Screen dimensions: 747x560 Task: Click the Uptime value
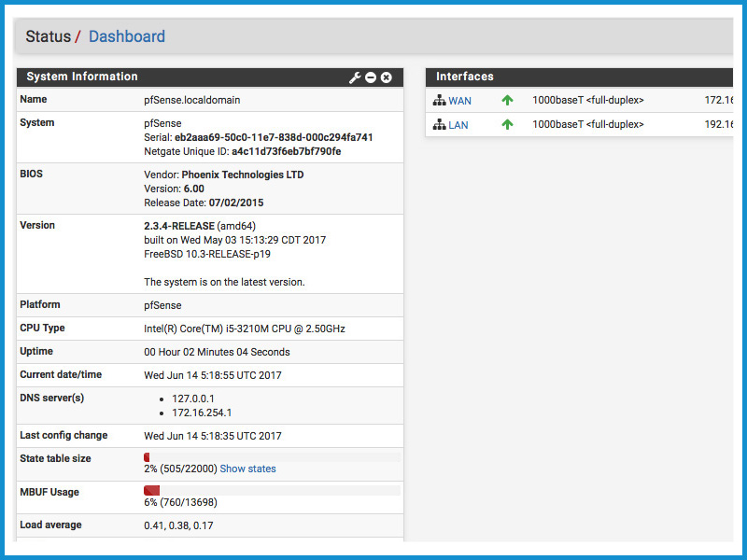pos(217,352)
